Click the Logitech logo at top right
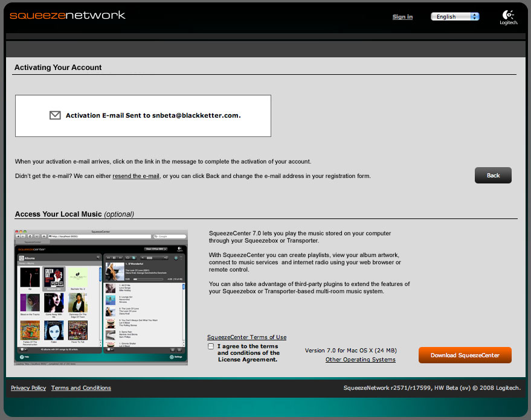This screenshot has width=531, height=420. pos(508,17)
